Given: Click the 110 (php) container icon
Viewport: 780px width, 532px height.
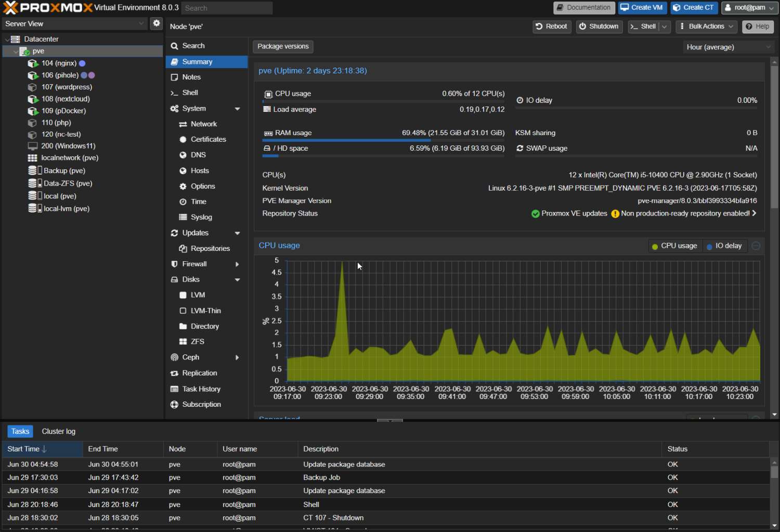Looking at the screenshot, I should (32, 123).
